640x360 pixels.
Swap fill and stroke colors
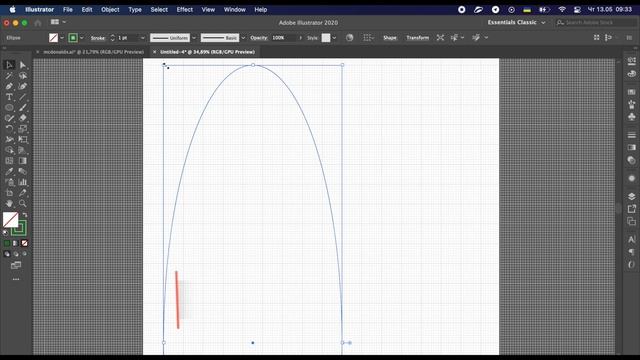[x=24, y=215]
